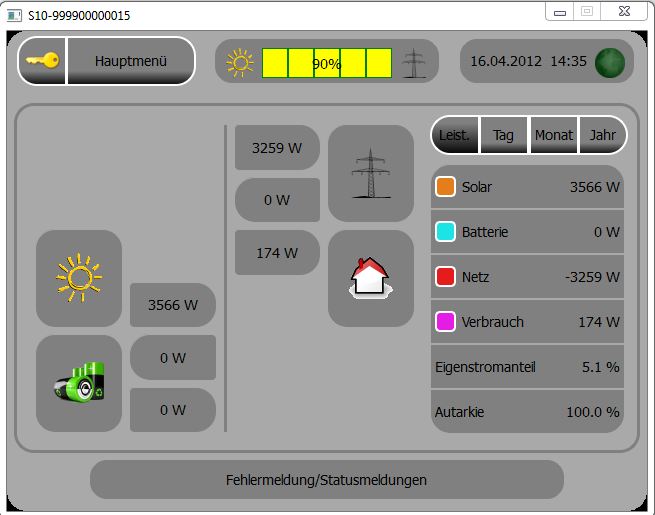The image size is (655, 515).
Task: Click the large grid pylon tile
Action: [371, 173]
